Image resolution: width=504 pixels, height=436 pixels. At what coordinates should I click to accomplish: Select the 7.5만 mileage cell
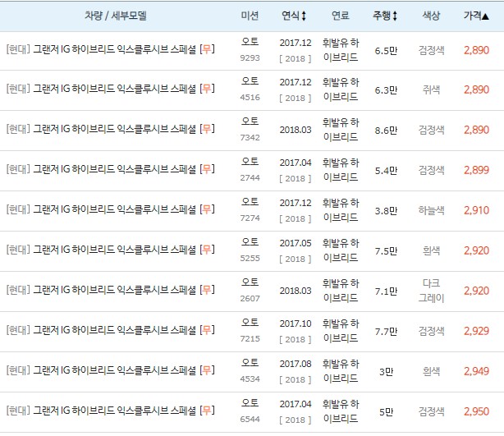[x=386, y=250]
